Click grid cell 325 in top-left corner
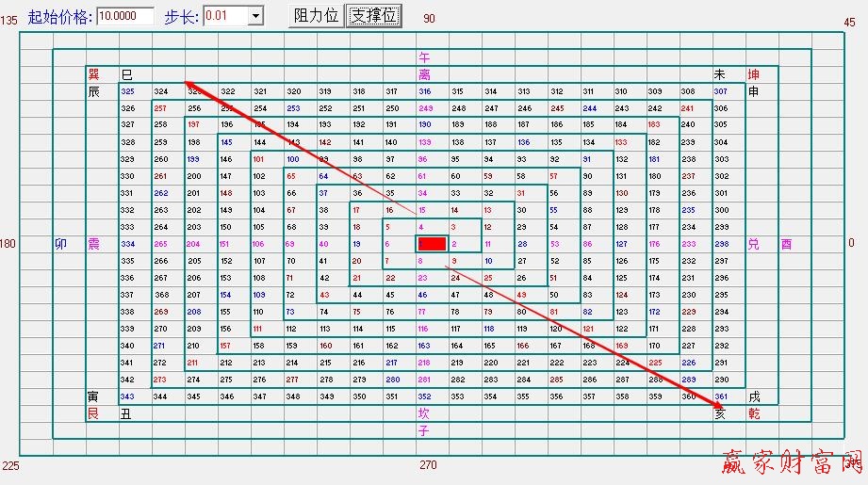This screenshot has height=485, width=868. point(127,91)
